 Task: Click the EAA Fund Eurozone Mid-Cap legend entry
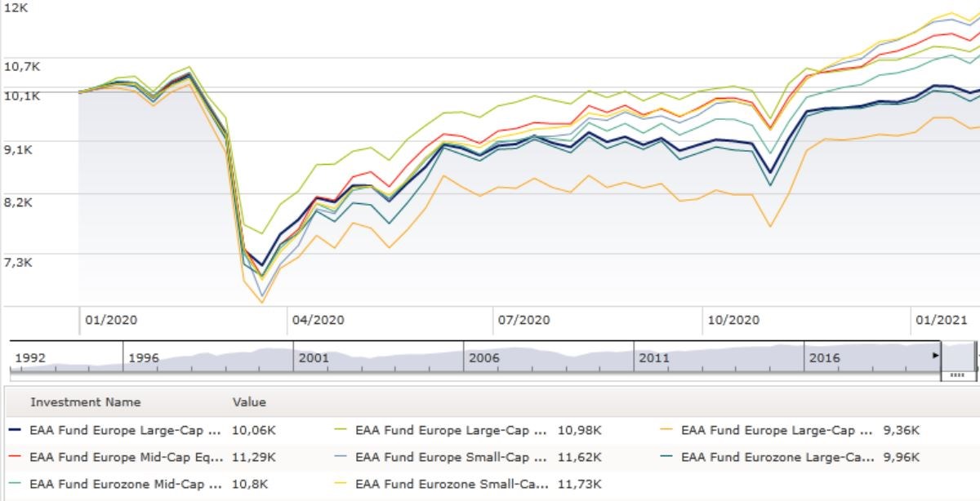point(125,484)
